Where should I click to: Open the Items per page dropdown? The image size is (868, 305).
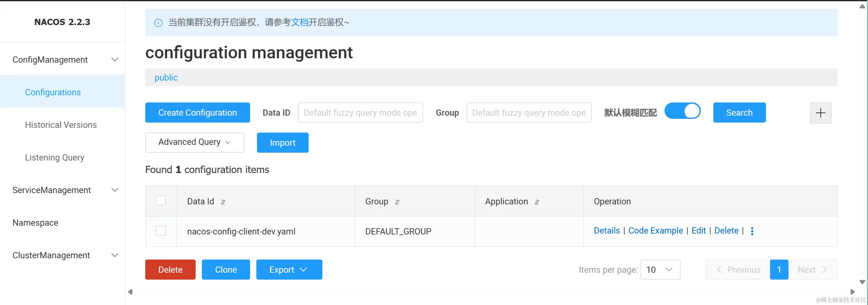660,270
